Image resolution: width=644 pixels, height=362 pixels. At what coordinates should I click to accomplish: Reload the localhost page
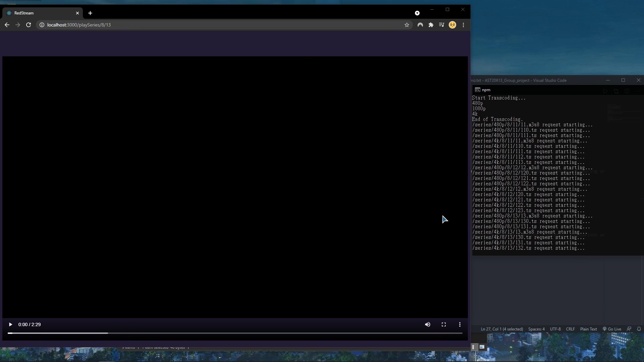[x=29, y=25]
